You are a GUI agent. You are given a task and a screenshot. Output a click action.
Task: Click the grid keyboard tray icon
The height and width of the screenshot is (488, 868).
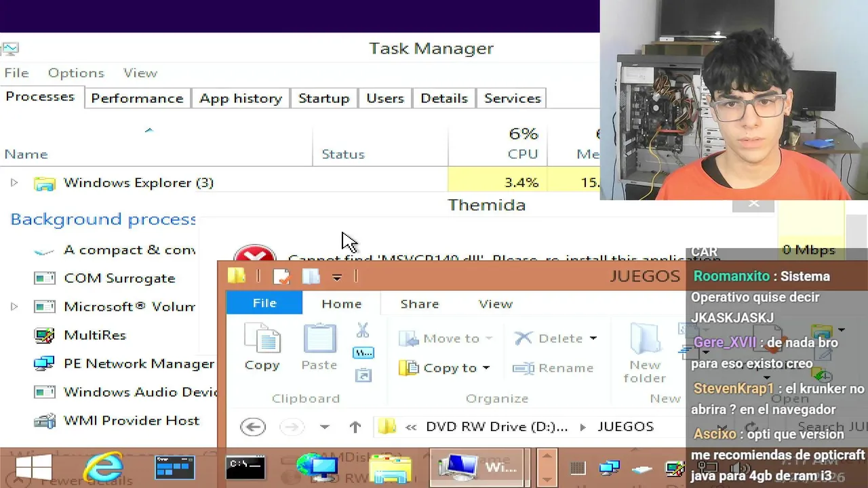(577, 468)
